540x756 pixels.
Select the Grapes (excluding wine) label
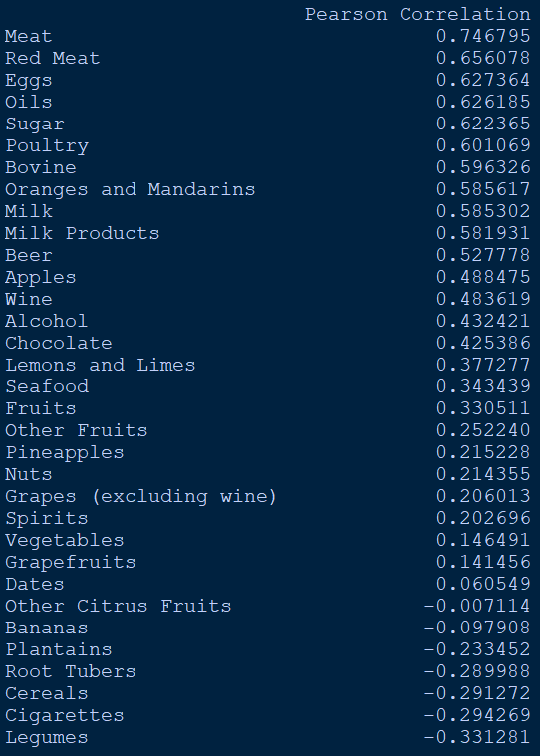pos(140,497)
